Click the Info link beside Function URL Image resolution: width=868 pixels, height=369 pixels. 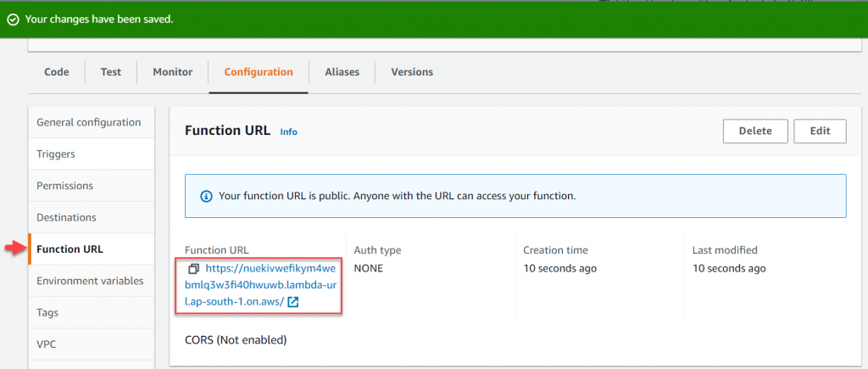(x=288, y=131)
